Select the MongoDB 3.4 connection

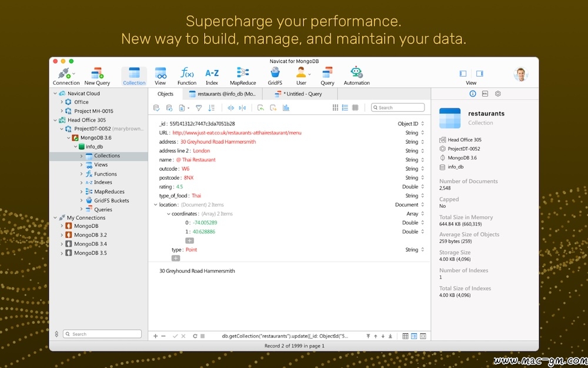pyautogui.click(x=91, y=244)
